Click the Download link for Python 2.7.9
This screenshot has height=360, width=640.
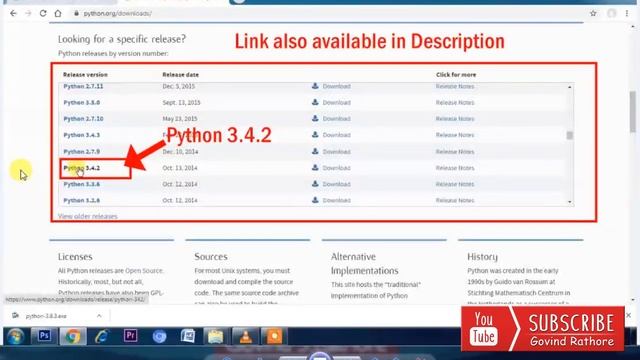pyautogui.click(x=336, y=151)
